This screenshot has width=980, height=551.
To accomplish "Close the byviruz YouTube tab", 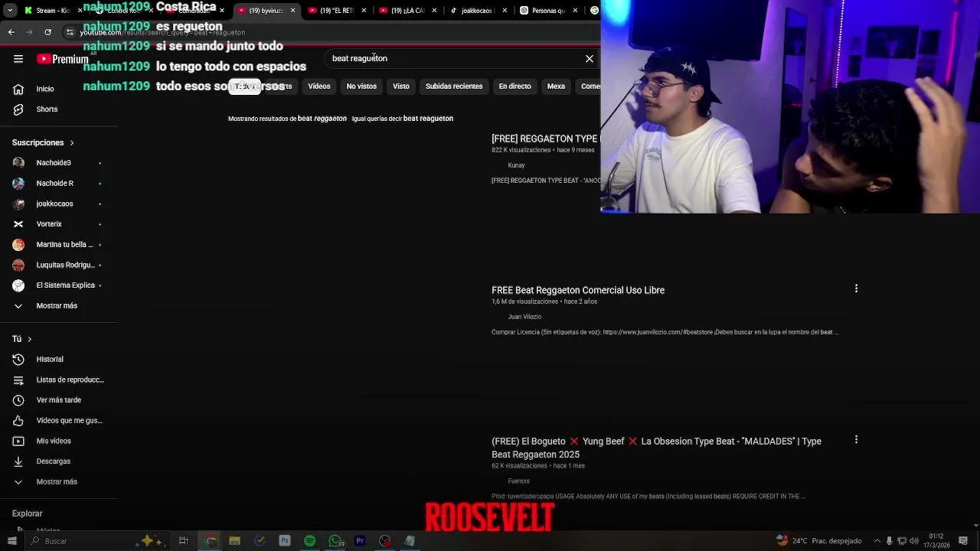I will click(x=292, y=11).
